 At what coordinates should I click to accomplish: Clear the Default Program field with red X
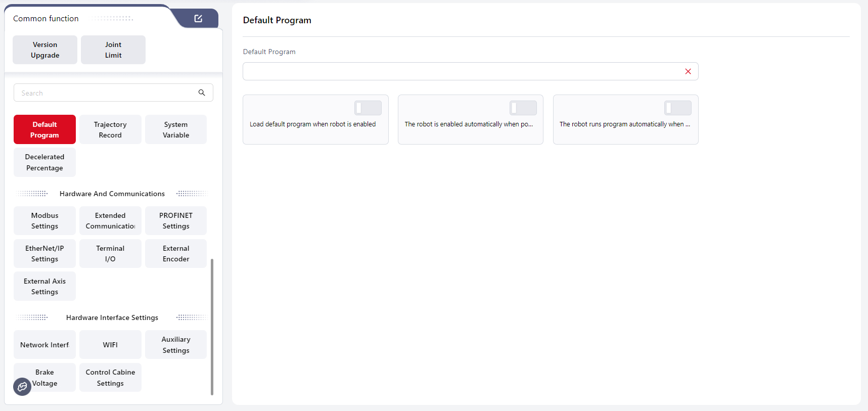point(688,71)
